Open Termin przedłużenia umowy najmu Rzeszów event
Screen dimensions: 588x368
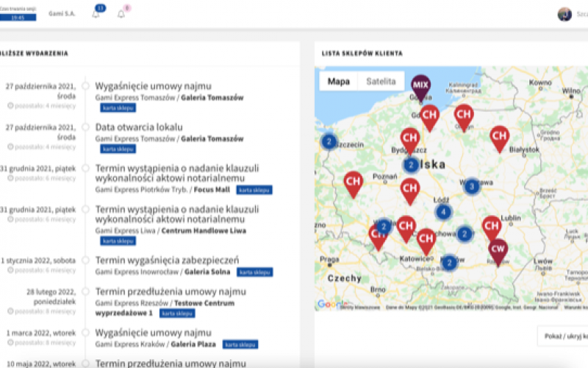pyautogui.click(x=171, y=291)
